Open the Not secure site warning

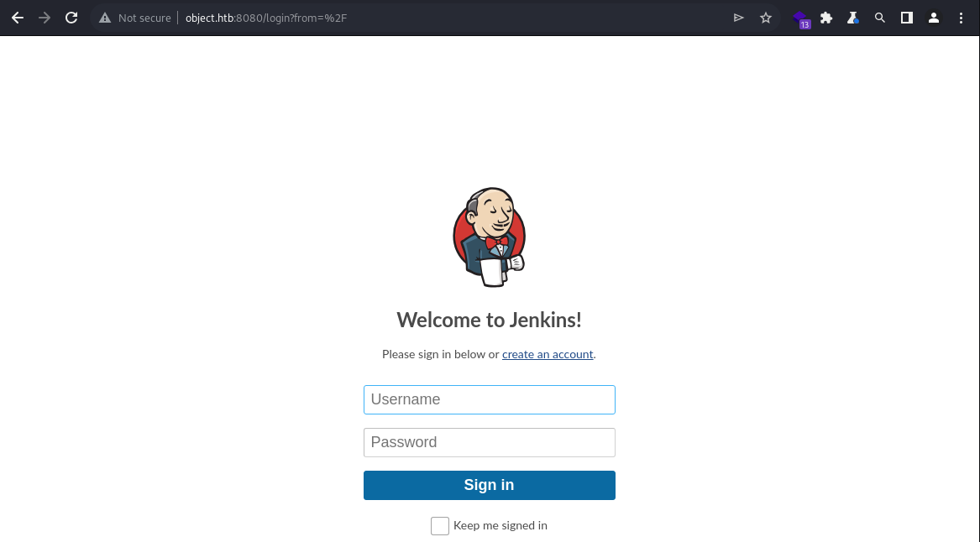(x=136, y=18)
